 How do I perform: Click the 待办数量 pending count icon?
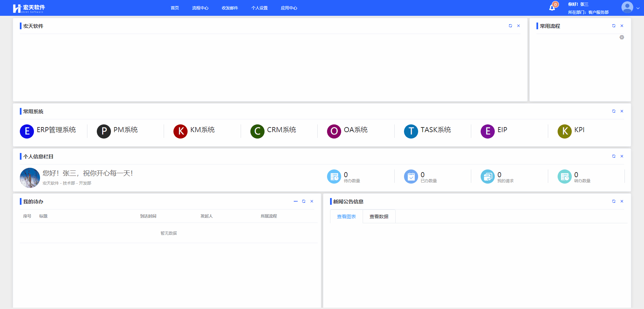point(334,177)
